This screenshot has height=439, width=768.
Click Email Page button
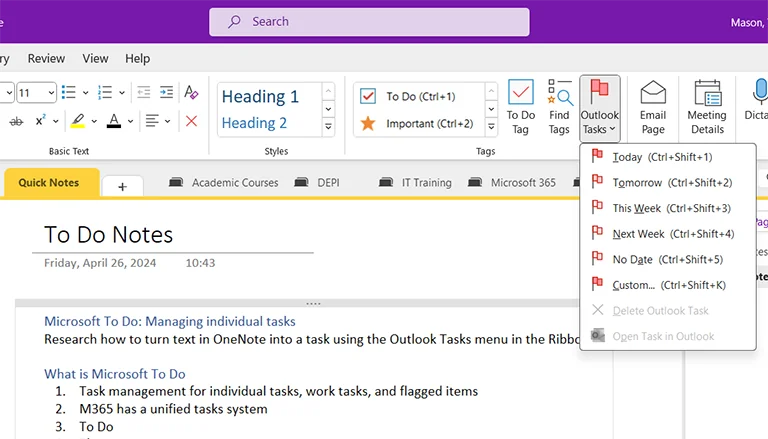[653, 107]
